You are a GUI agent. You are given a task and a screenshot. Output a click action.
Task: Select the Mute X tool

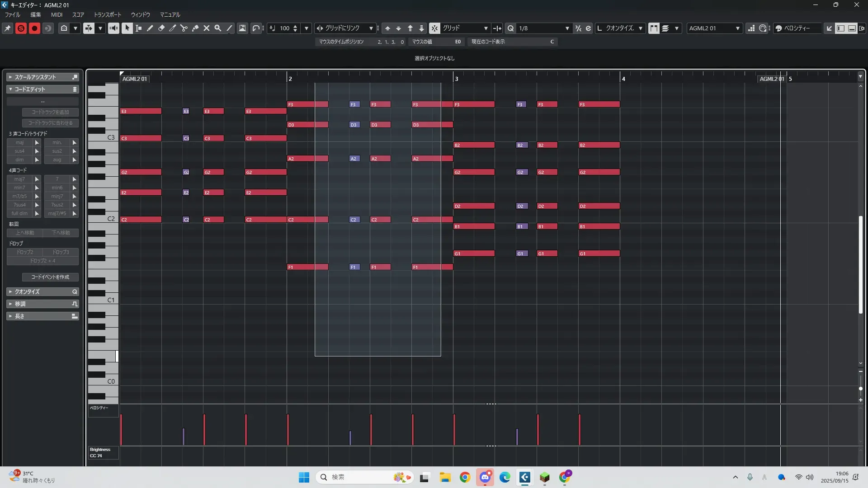(207, 28)
